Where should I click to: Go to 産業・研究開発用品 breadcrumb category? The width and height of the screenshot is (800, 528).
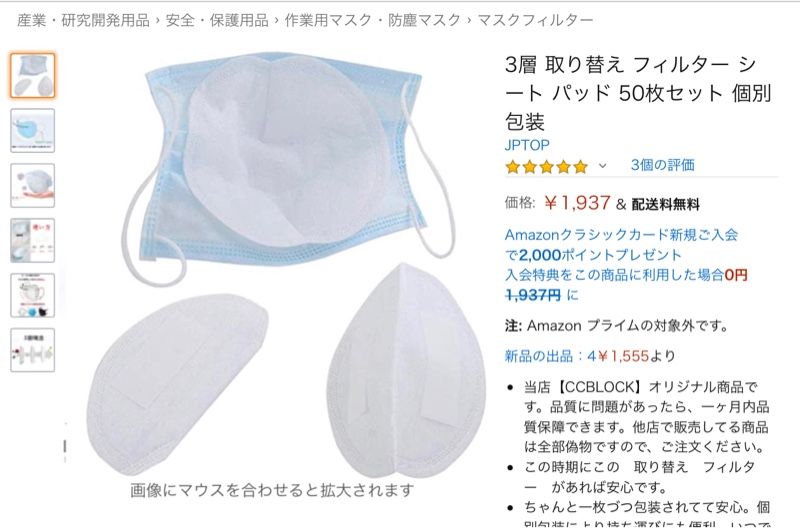pos(83,20)
